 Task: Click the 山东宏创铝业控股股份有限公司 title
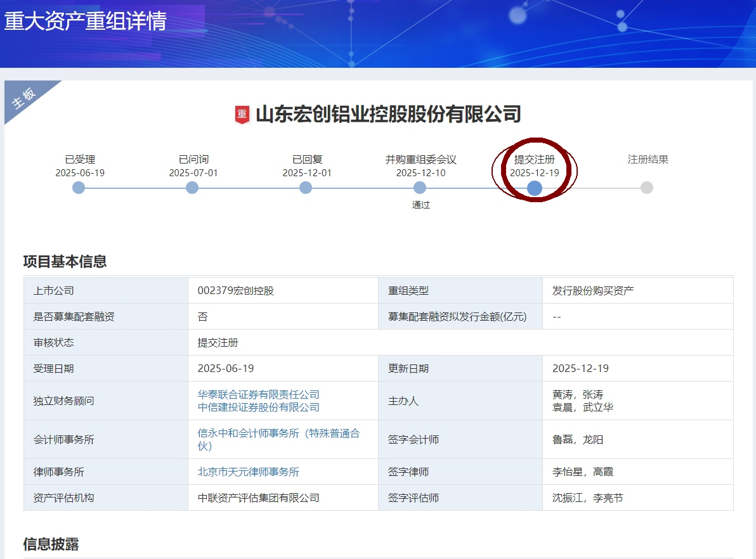[388, 114]
